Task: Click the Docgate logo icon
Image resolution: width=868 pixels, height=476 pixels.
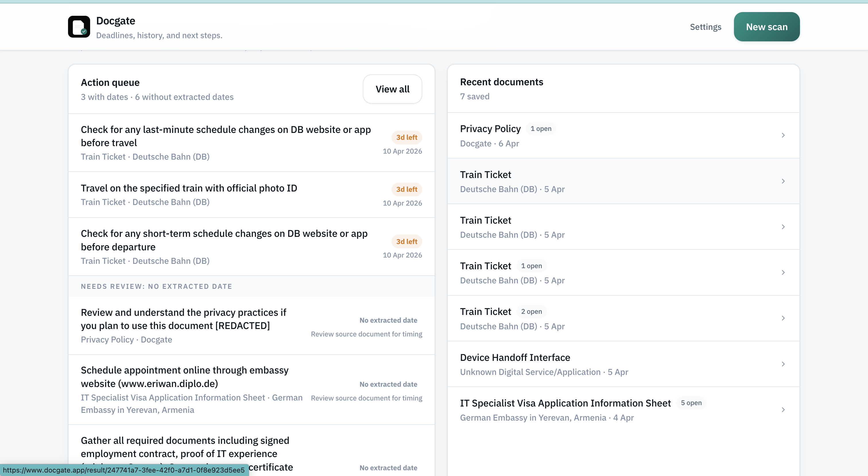Action: pyautogui.click(x=79, y=27)
